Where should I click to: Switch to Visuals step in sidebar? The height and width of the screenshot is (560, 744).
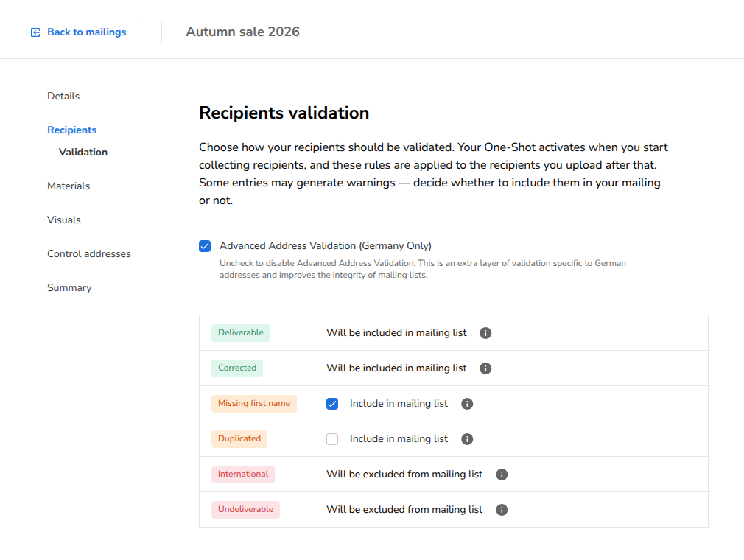[63, 220]
